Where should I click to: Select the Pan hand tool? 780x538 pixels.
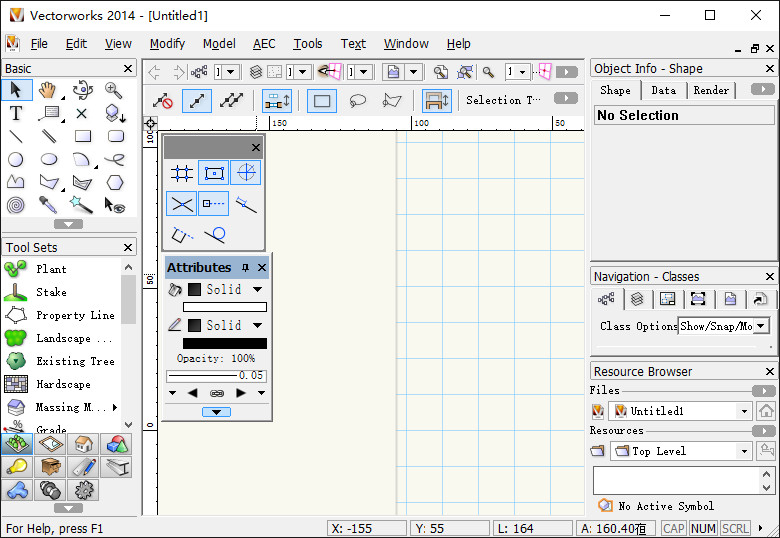click(47, 90)
